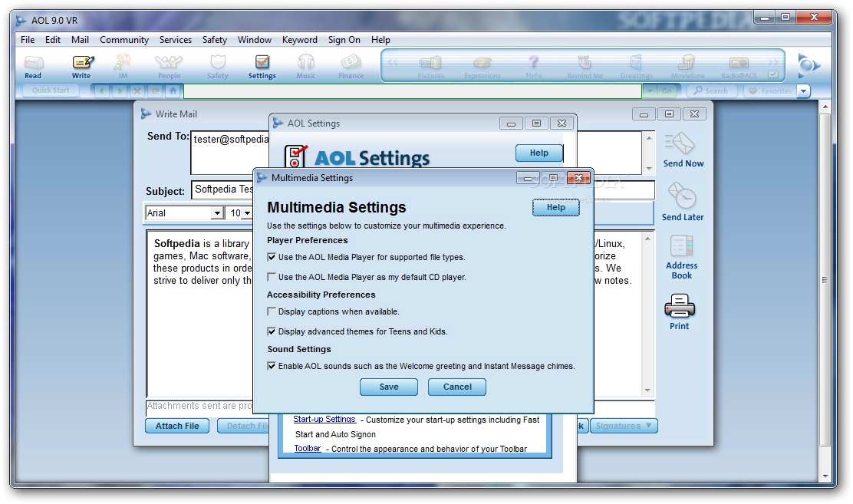The image size is (853, 504).
Task: Open the Window menu
Action: 255,40
